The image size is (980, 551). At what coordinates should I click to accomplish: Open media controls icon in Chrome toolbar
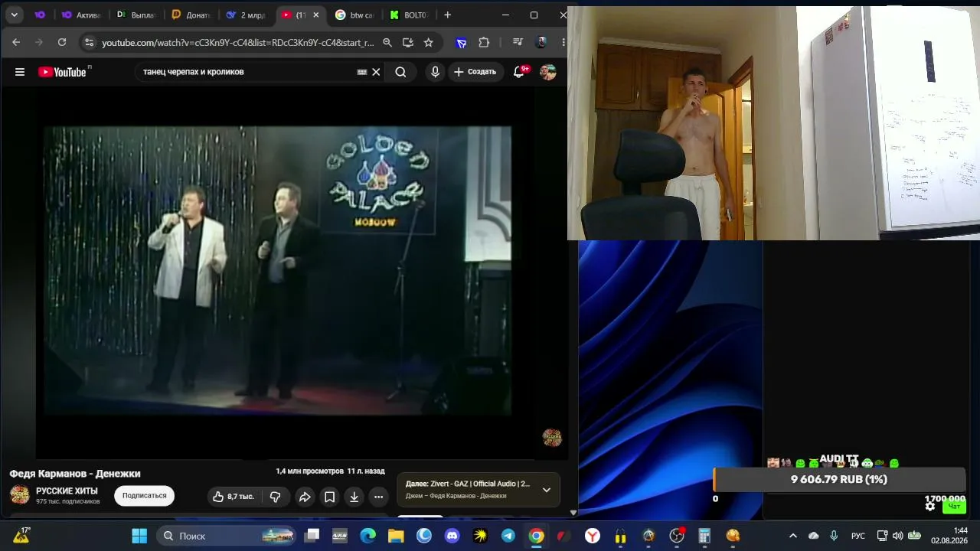pyautogui.click(x=518, y=43)
